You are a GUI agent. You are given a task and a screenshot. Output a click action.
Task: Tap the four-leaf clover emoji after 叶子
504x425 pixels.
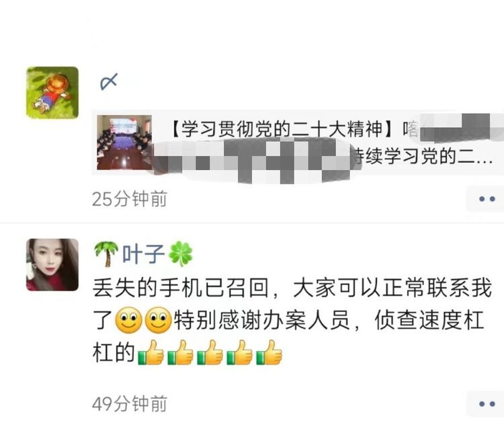coord(181,254)
